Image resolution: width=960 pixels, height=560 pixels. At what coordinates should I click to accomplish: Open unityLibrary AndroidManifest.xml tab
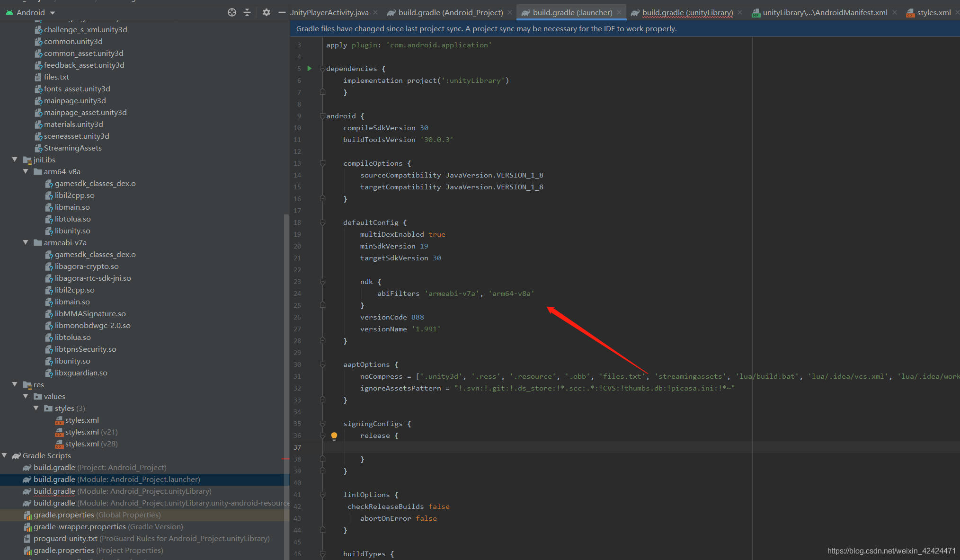(x=825, y=13)
